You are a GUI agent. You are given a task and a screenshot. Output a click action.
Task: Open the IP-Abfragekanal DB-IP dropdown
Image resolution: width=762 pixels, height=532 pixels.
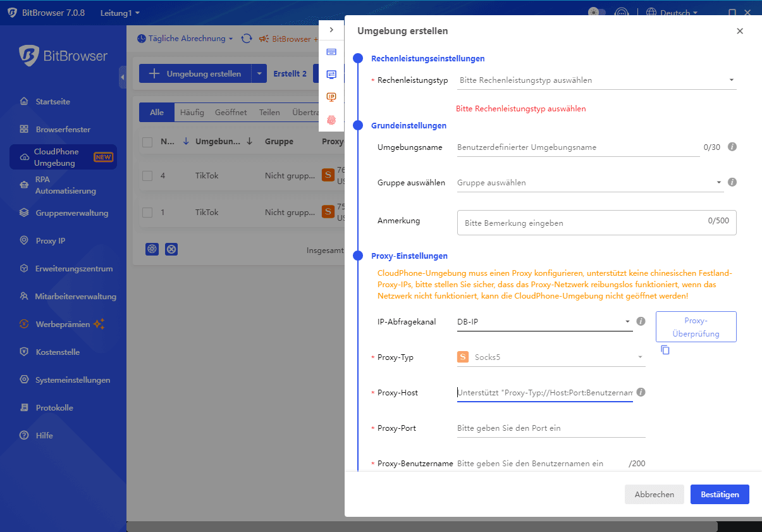pyautogui.click(x=544, y=322)
